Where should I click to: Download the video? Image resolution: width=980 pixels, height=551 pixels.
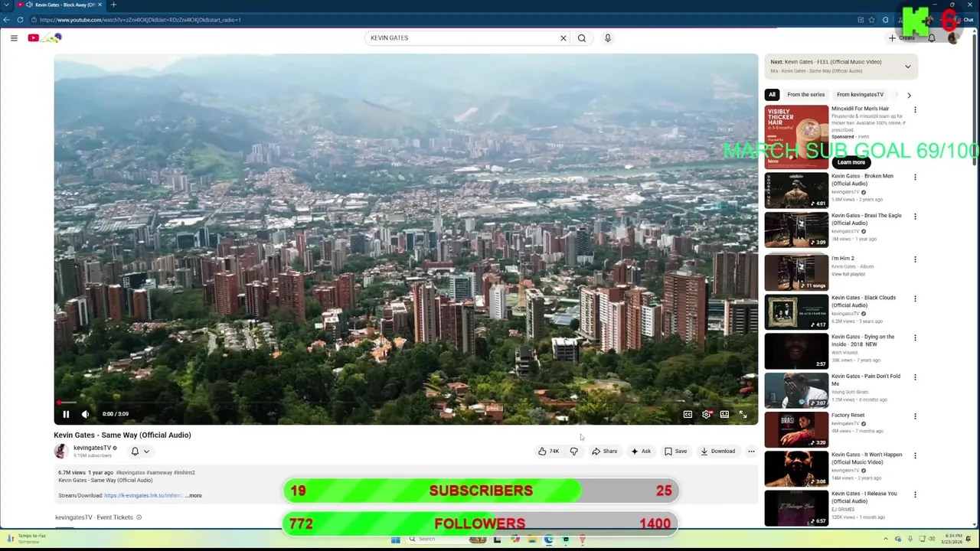click(717, 452)
